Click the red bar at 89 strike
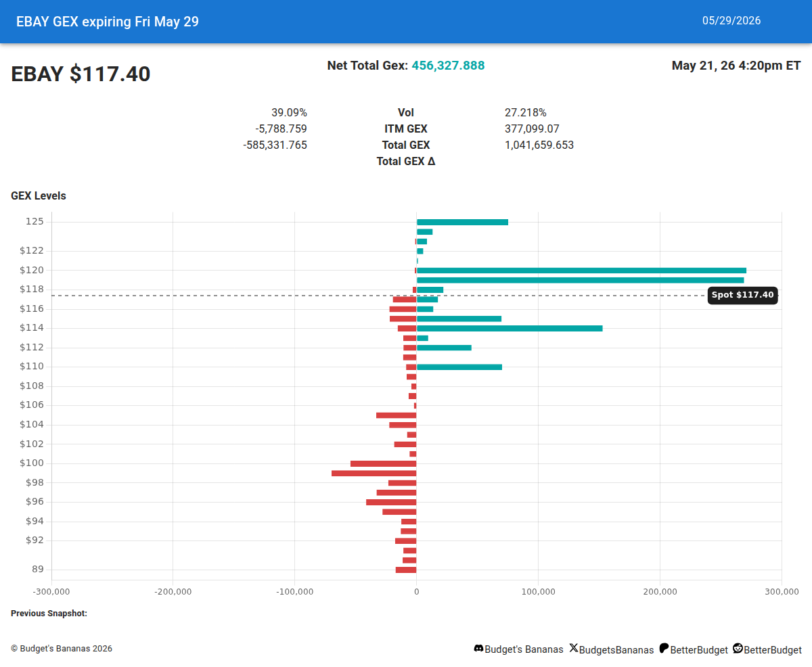 pyautogui.click(x=406, y=570)
